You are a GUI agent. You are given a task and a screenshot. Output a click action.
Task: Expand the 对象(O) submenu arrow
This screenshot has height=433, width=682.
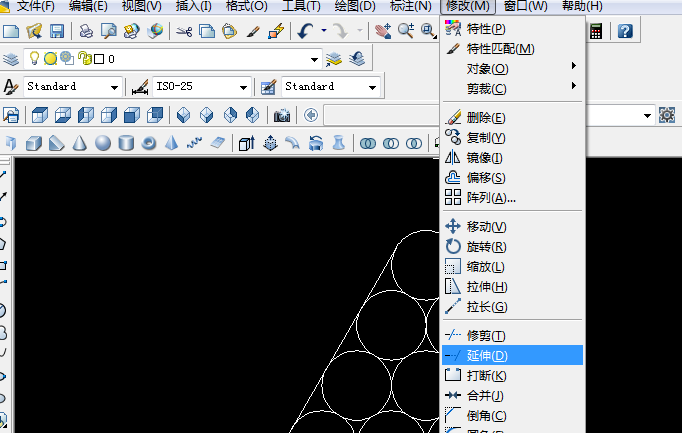point(574,66)
